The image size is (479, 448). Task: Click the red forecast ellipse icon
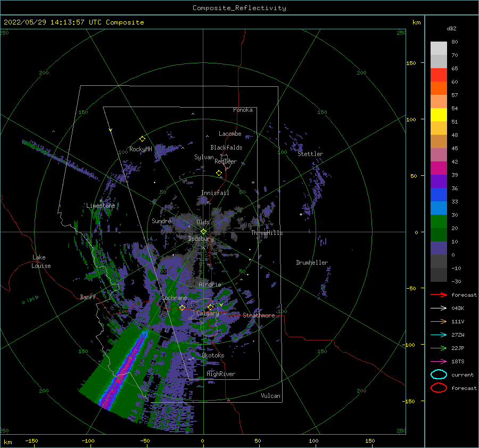tap(439, 388)
